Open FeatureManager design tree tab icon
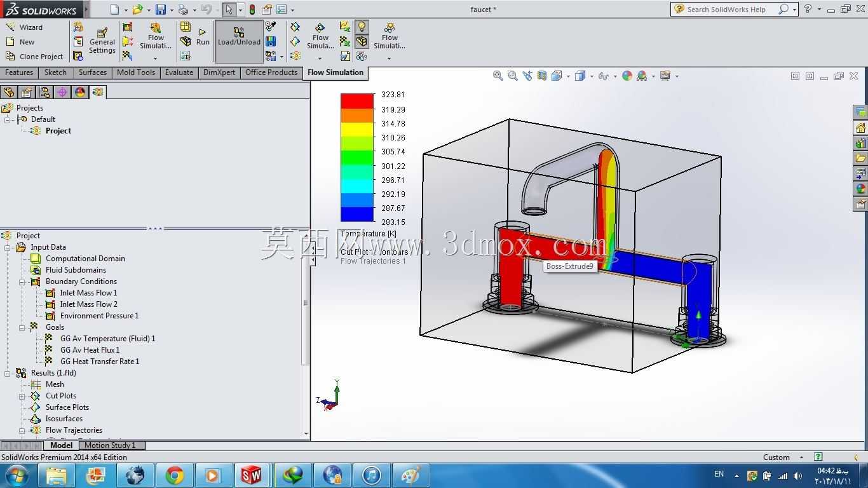The image size is (868, 488). 9,92
